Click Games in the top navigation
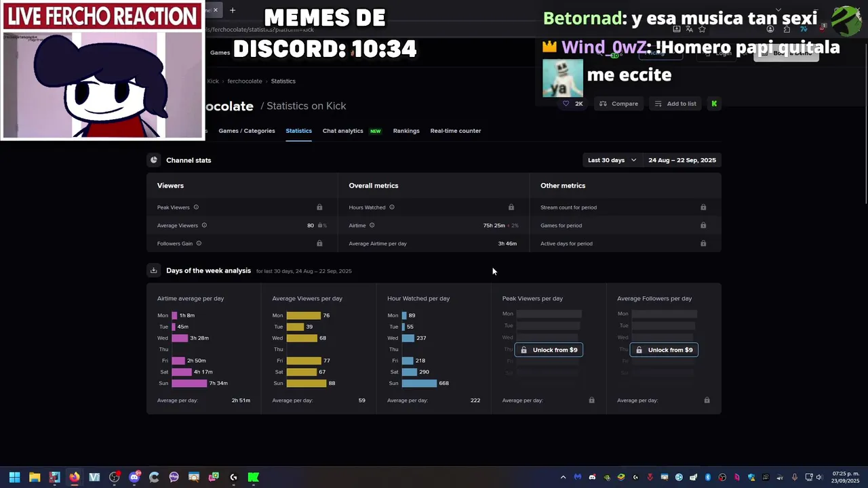 click(x=220, y=52)
